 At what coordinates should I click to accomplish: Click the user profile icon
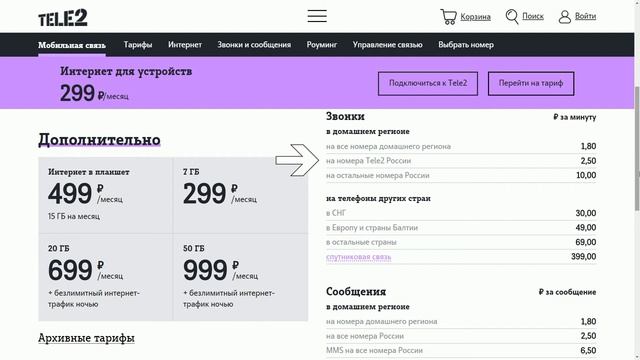(x=564, y=17)
